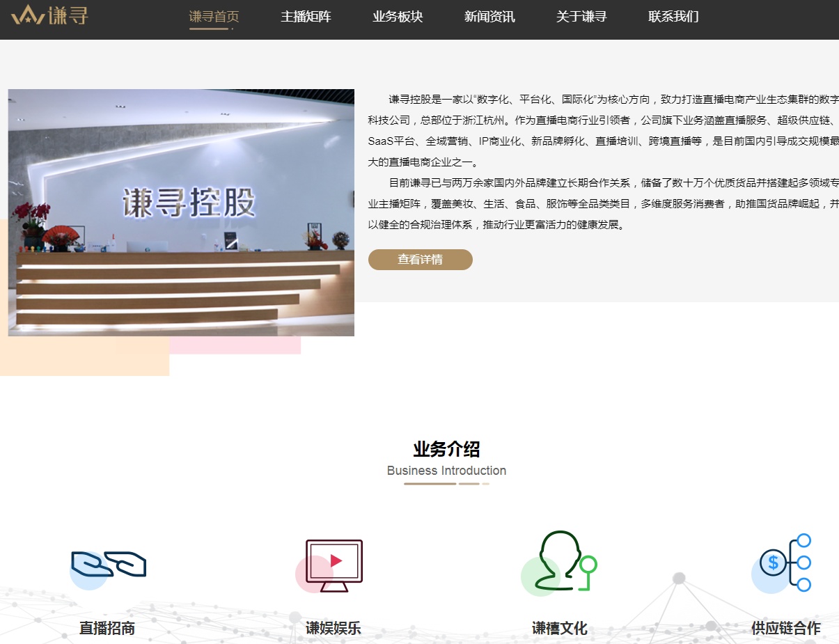The height and width of the screenshot is (644, 839).
Task: Open the 谦寻首页 navigation tab
Action: 214,17
